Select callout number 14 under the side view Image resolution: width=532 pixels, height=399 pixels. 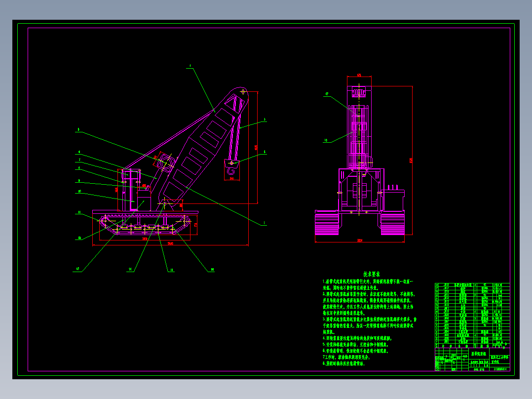(130, 269)
